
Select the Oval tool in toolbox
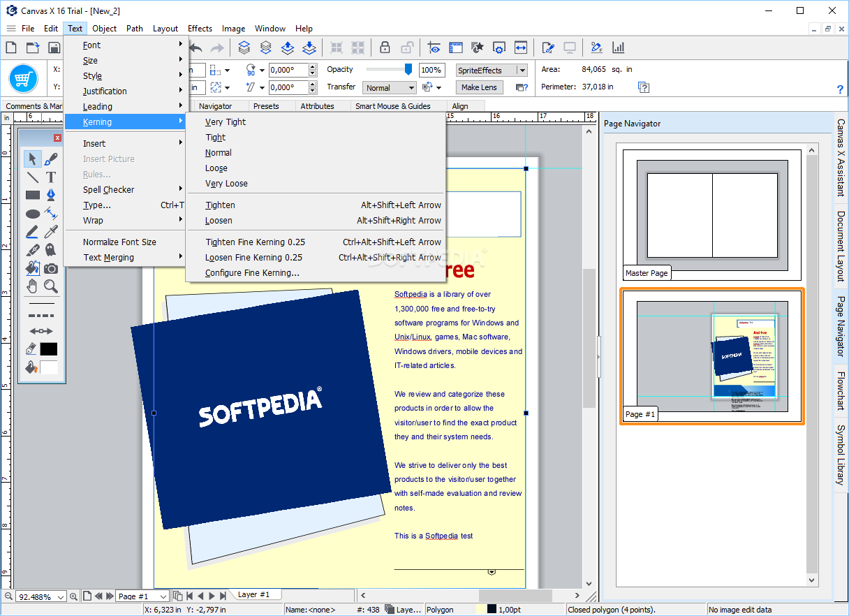(x=33, y=214)
